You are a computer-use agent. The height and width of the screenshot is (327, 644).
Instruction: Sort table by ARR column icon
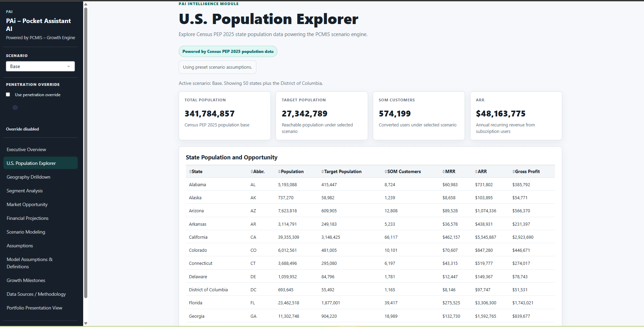[476, 171]
